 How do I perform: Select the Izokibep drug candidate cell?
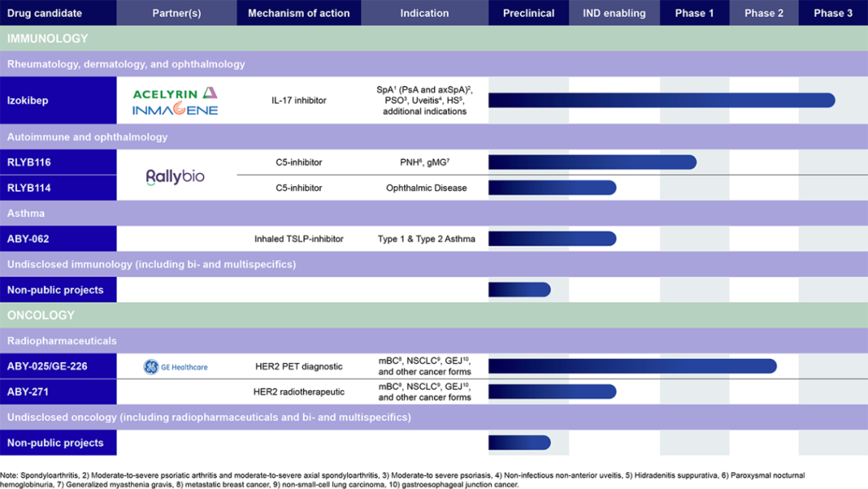coord(58,100)
